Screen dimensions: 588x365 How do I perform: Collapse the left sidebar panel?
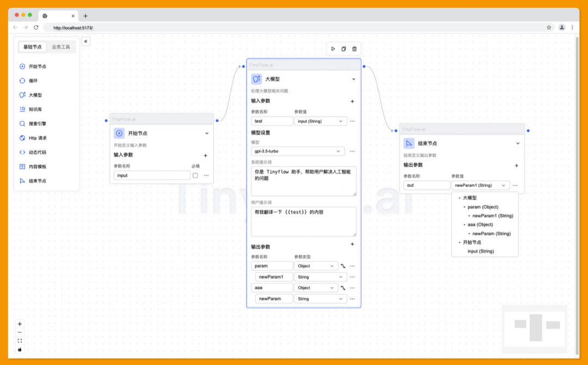(86, 41)
